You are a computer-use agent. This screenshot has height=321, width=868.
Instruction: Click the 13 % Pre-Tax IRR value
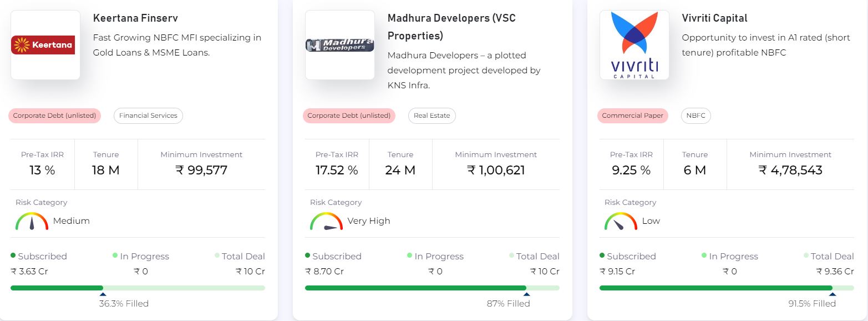[x=42, y=170]
